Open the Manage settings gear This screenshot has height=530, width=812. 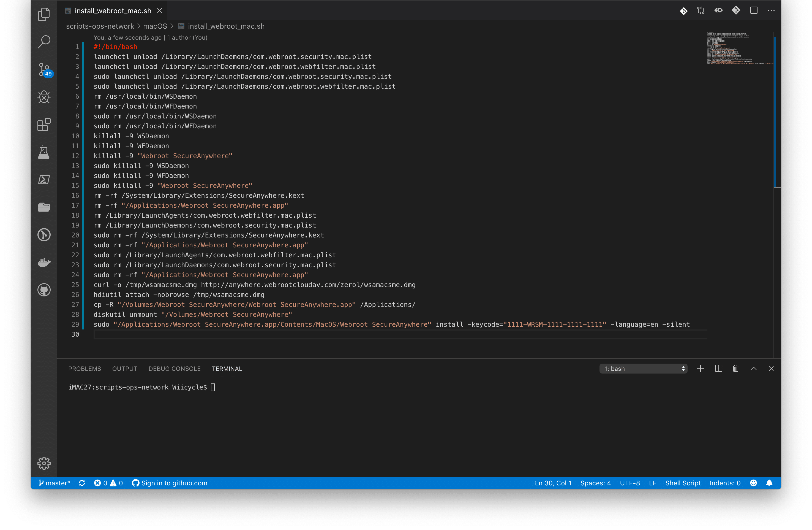click(x=44, y=463)
